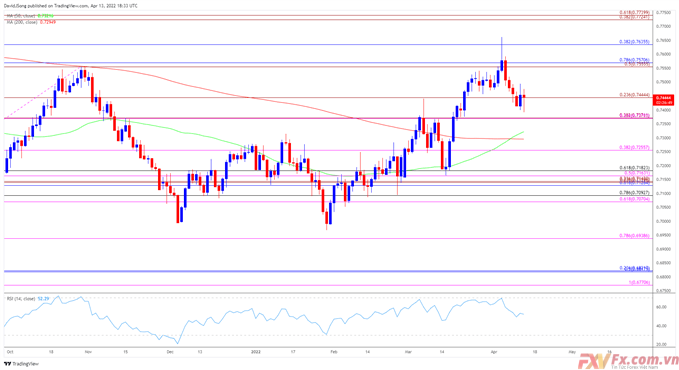Click the 0.786(0.75706) Fibonacci label
This screenshot has width=679, height=370.
pos(634,60)
